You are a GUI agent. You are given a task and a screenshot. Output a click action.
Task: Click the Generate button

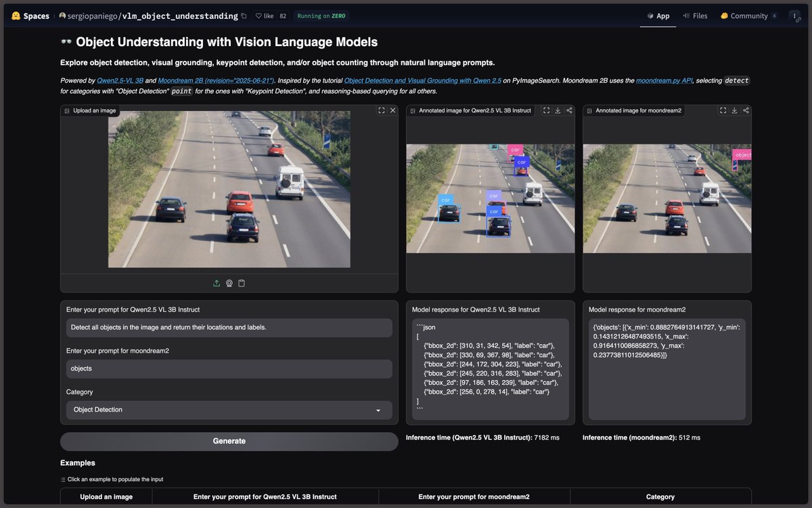coord(229,441)
